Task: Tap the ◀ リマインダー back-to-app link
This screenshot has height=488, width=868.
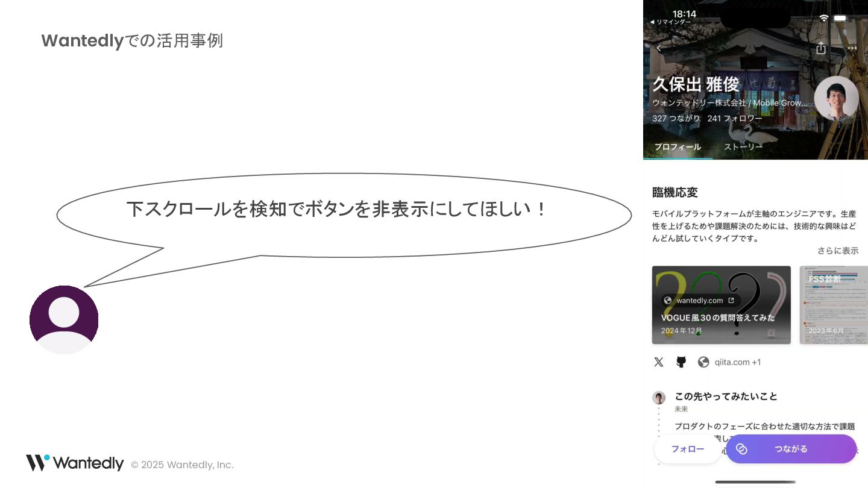Action: (x=670, y=22)
